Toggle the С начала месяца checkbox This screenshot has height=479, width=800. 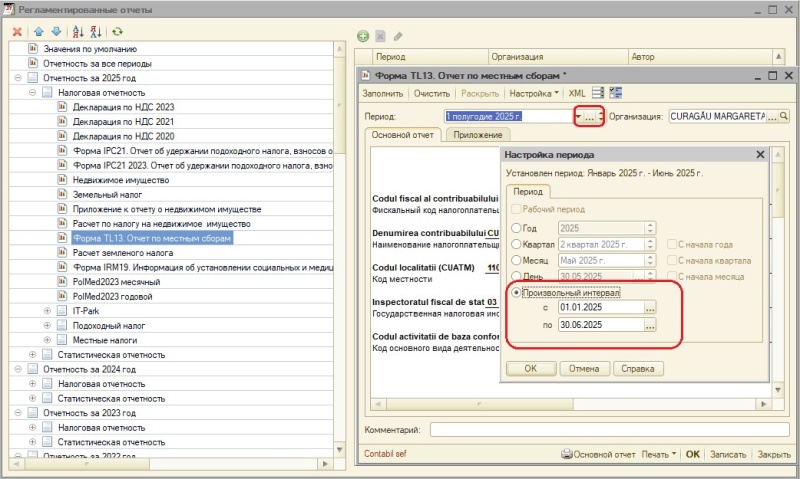[672, 276]
